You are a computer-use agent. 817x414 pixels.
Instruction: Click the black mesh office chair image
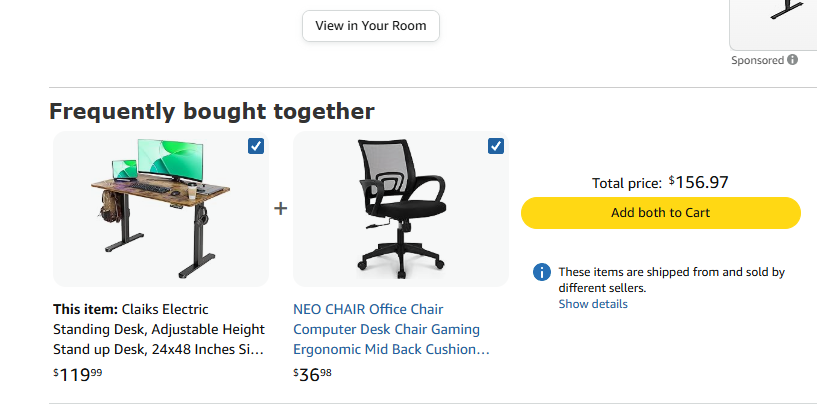coord(401,209)
